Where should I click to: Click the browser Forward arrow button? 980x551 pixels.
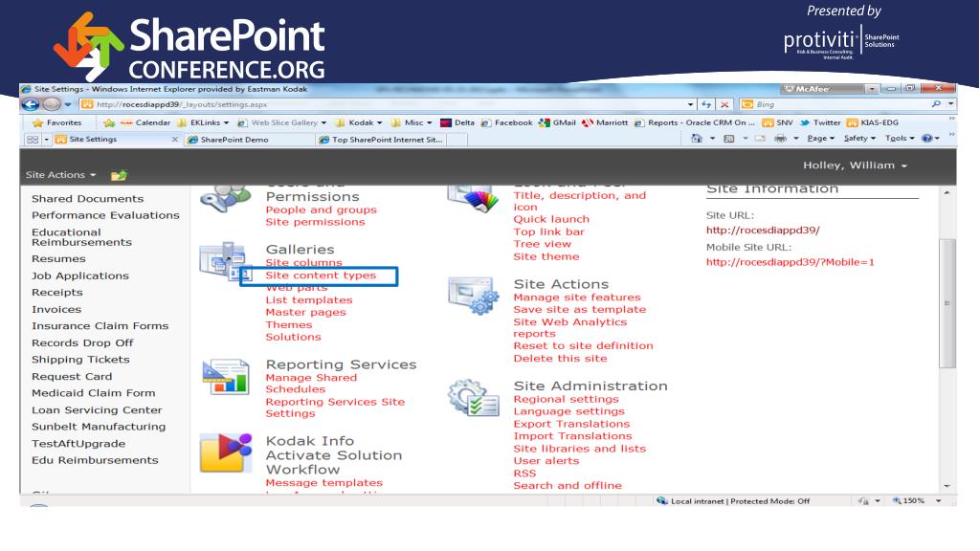point(52,104)
